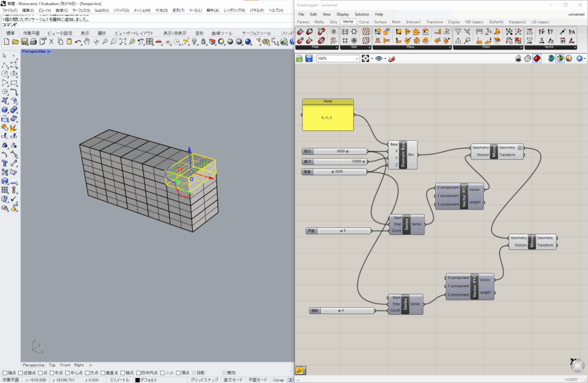The height and width of the screenshot is (383, 588).
Task: Click the Save icon in Rhino toolbar
Action: pyautogui.click(x=24, y=42)
